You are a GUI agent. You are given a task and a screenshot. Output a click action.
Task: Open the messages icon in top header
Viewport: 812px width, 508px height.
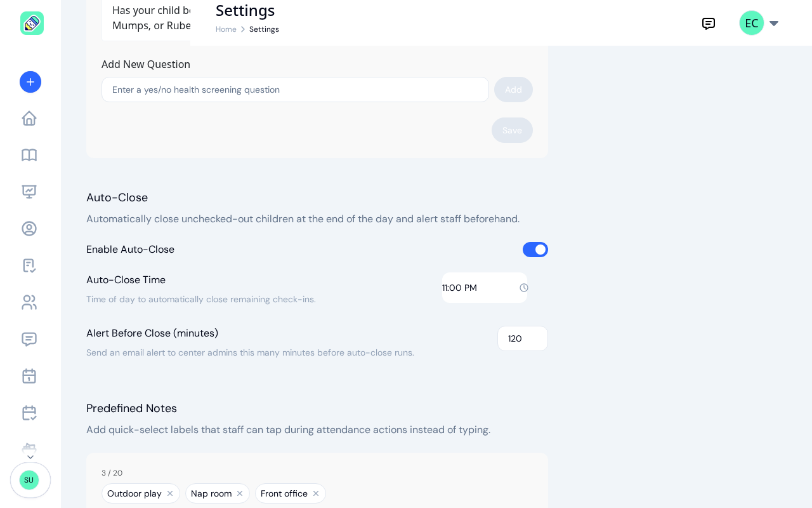pos(709,23)
